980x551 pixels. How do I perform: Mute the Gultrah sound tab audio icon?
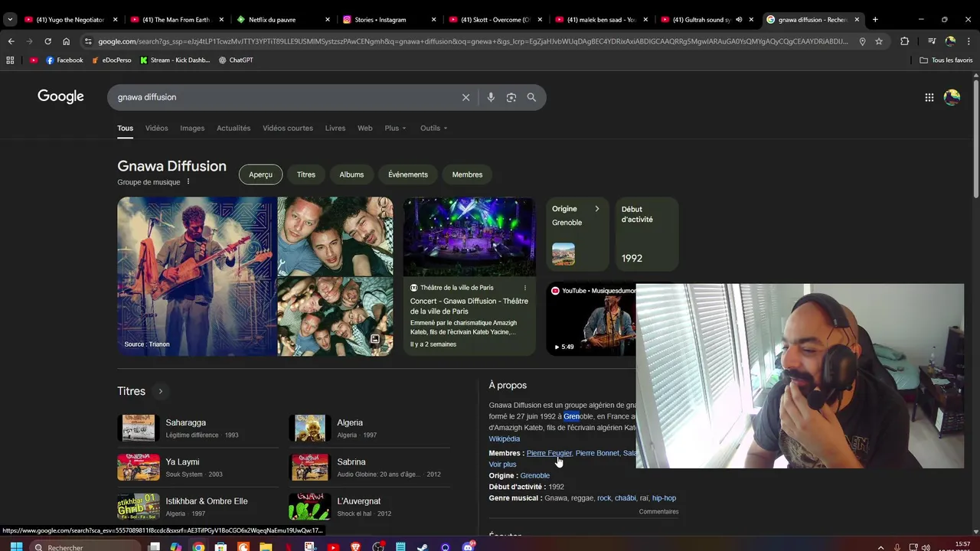(x=739, y=20)
